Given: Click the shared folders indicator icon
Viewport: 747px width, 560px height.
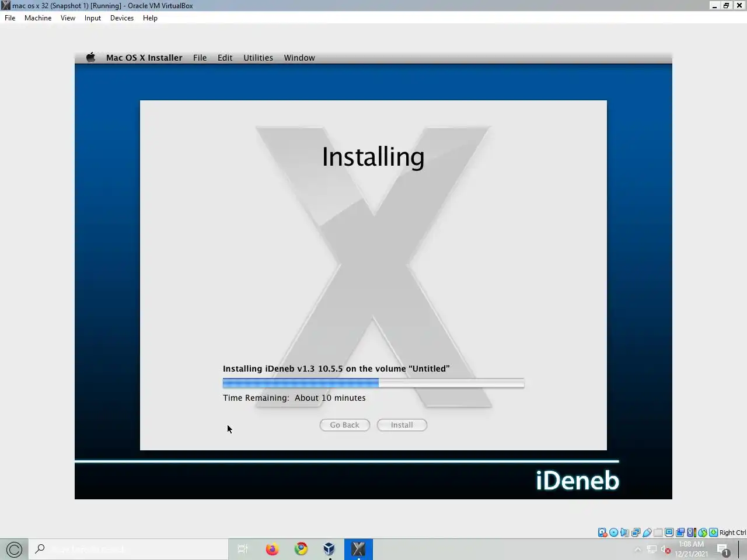Looking at the screenshot, I should tap(658, 533).
